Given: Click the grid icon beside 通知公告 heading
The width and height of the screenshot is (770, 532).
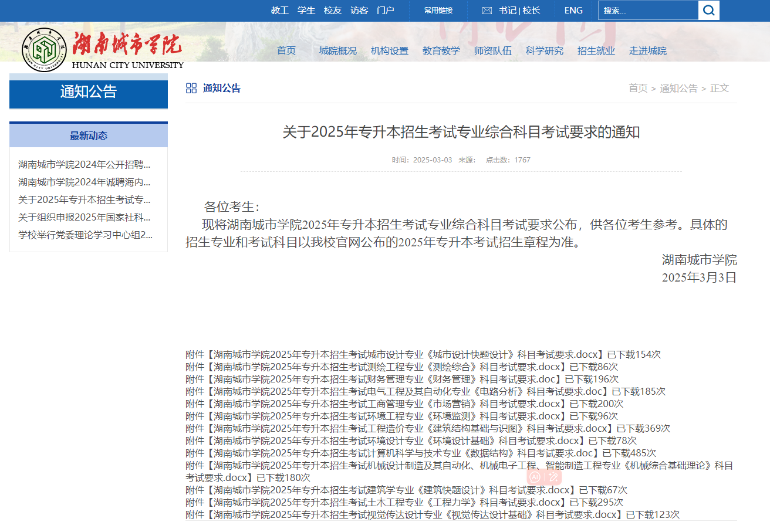Looking at the screenshot, I should 191,89.
